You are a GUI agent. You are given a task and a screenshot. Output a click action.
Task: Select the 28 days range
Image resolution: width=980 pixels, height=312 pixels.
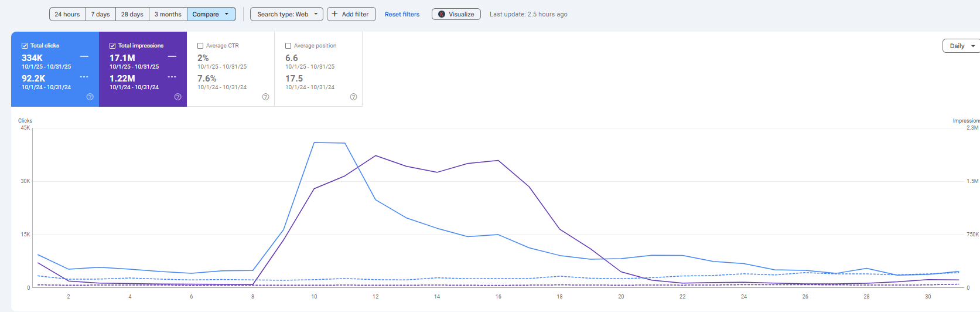coord(132,14)
